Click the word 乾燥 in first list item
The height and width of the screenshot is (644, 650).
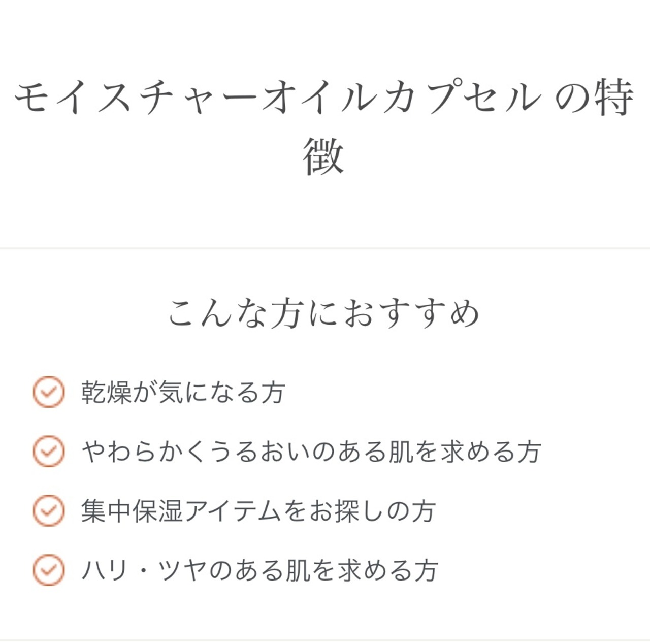[107, 393]
